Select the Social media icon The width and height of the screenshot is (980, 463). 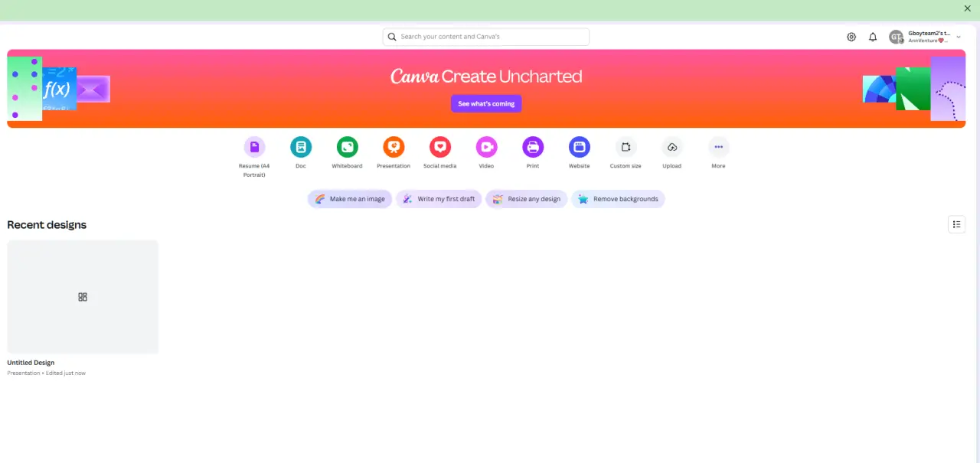coord(440,147)
